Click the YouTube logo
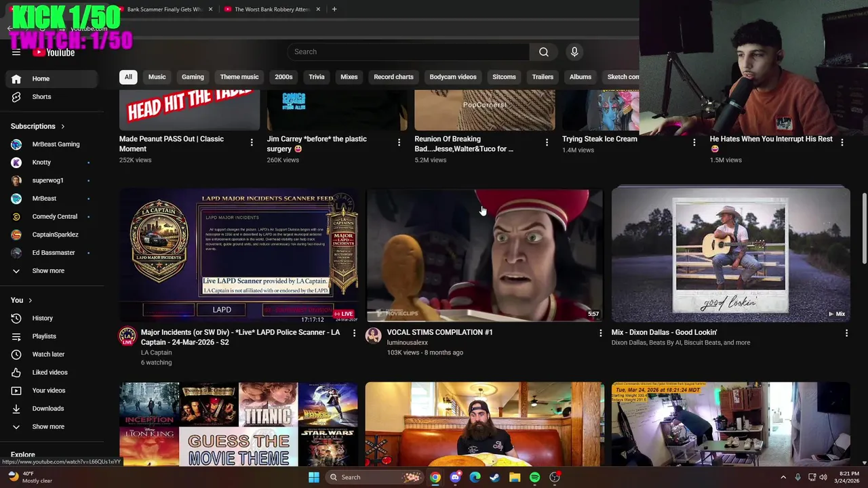The image size is (868, 488). coord(54,52)
